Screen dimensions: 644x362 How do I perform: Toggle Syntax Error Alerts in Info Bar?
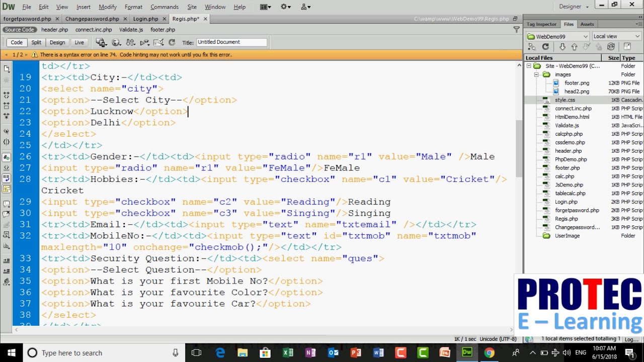tap(6, 189)
